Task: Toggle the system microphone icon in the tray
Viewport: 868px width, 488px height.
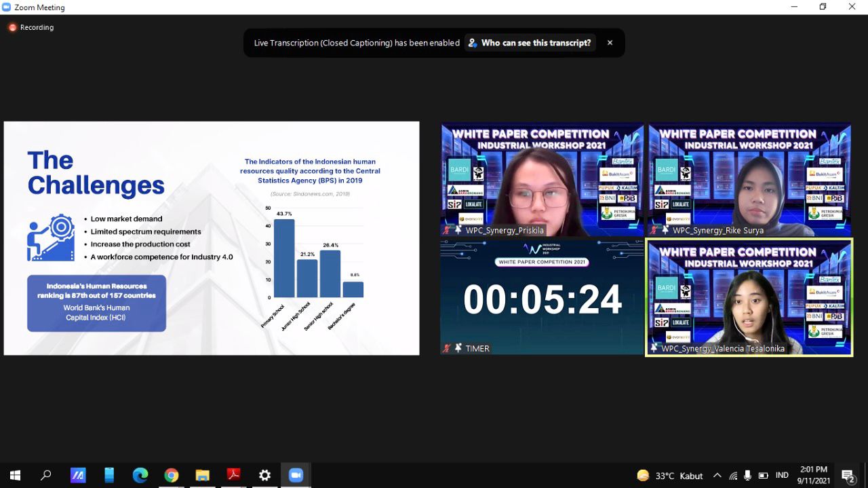Action: click(x=747, y=475)
